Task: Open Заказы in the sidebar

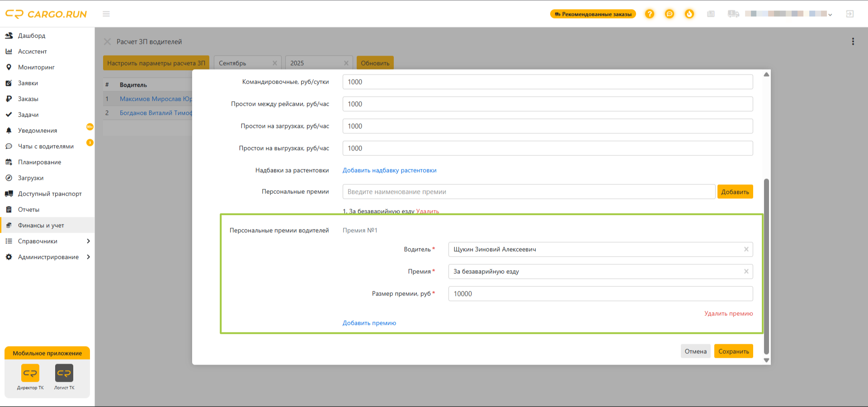Action: [28, 99]
